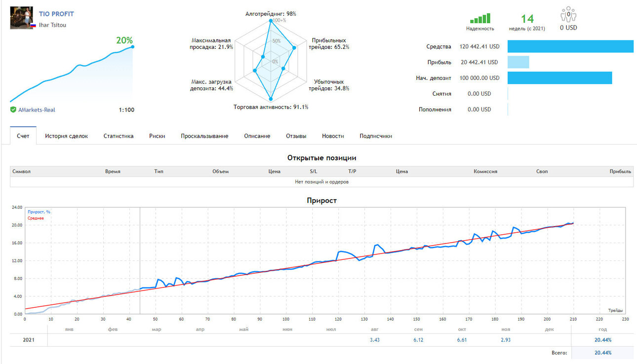Open the AMarkets-Real broker link
Viewport: 637px width, 364px height.
click(x=37, y=110)
